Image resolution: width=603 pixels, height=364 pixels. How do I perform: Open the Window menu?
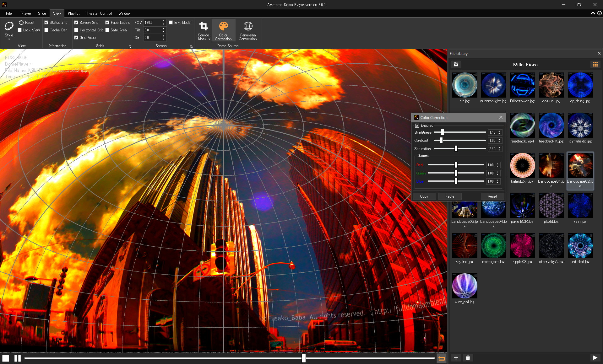click(124, 13)
